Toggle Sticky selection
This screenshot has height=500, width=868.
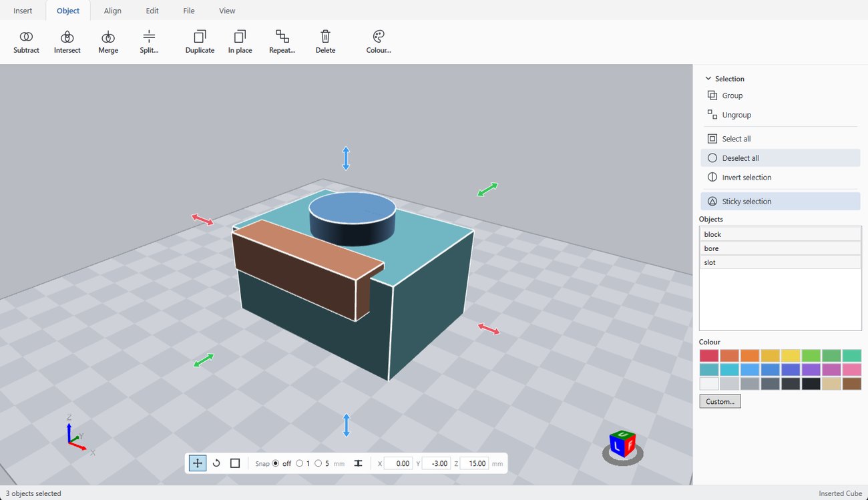click(780, 201)
